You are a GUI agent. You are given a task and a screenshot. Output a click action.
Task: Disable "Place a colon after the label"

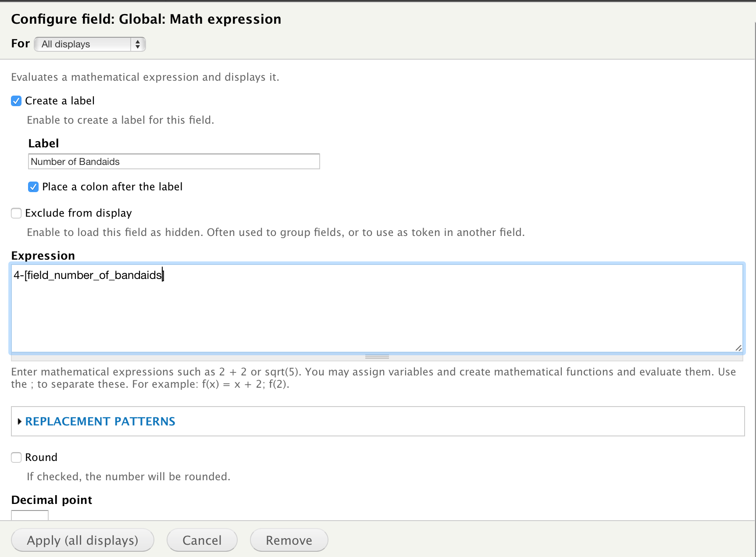pyautogui.click(x=33, y=187)
